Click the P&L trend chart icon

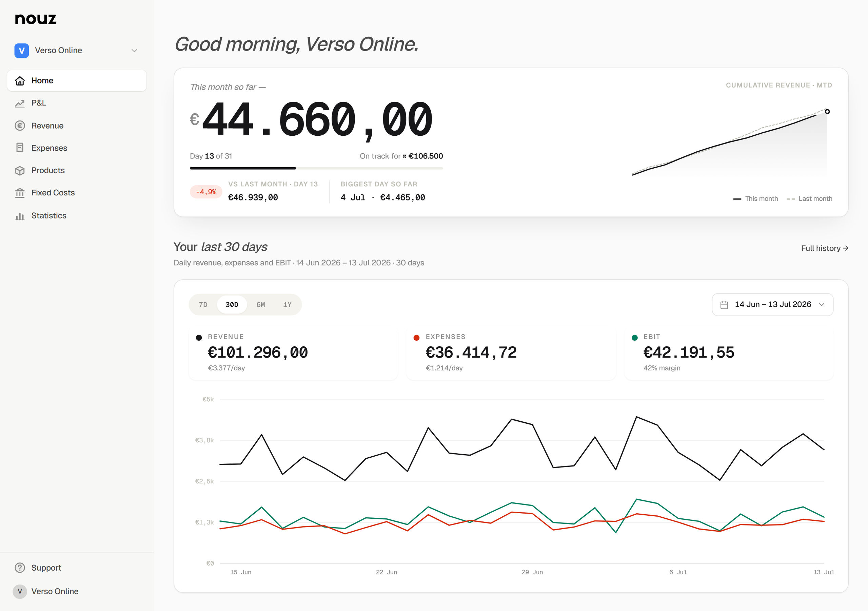[20, 103]
